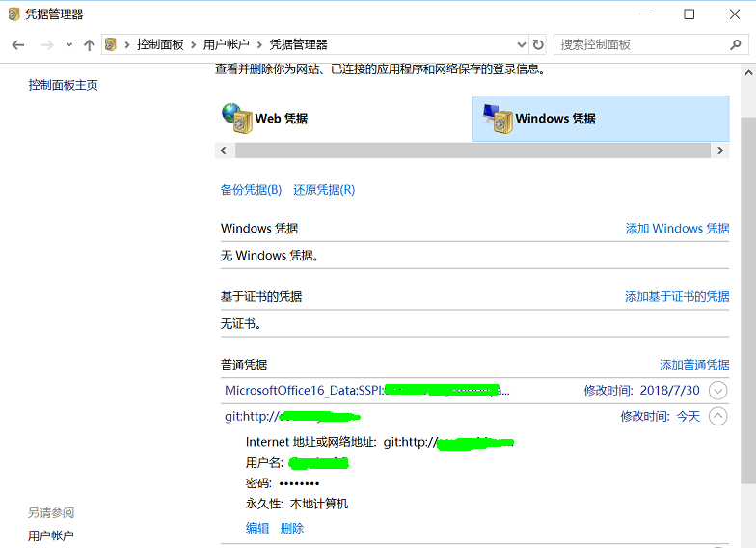
Task: Open the recent locations dropdown arrow
Action: pos(69,44)
